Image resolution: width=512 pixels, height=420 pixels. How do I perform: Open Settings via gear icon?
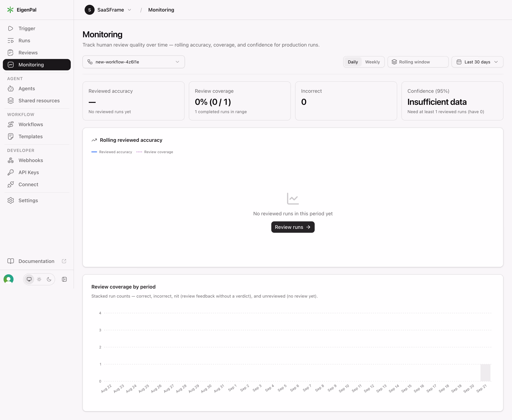(11, 201)
